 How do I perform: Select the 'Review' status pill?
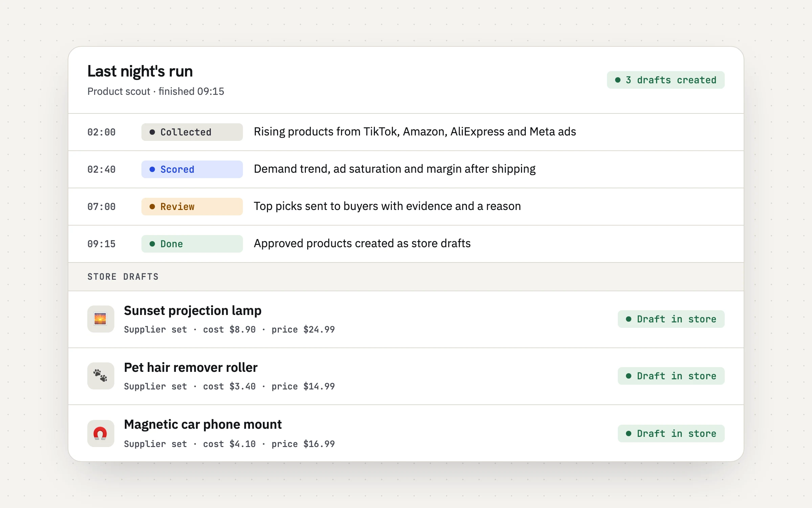coord(192,207)
